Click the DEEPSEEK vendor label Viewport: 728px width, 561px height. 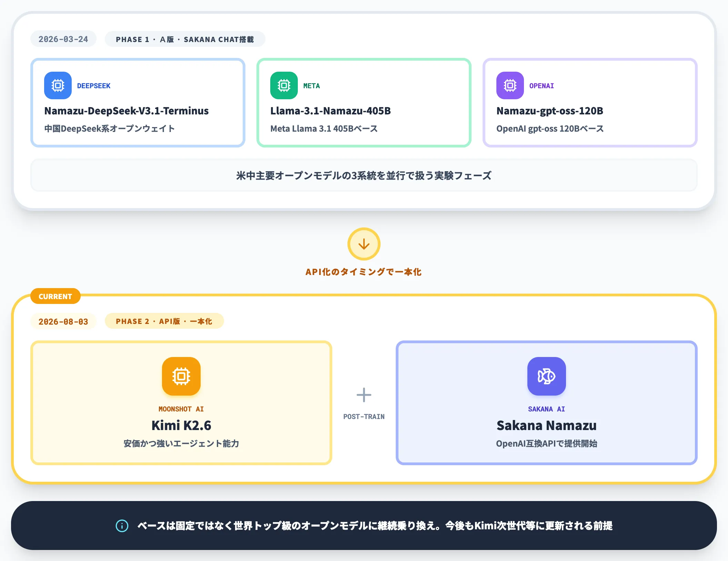tap(94, 86)
